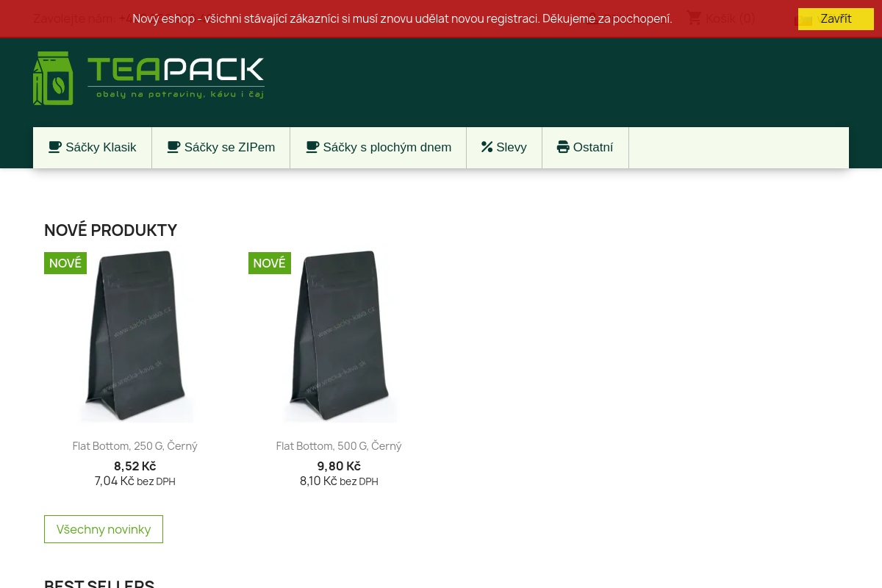Image resolution: width=882 pixels, height=588 pixels.
Task: Click the printer icon beside Ostatní
Action: pos(563,147)
